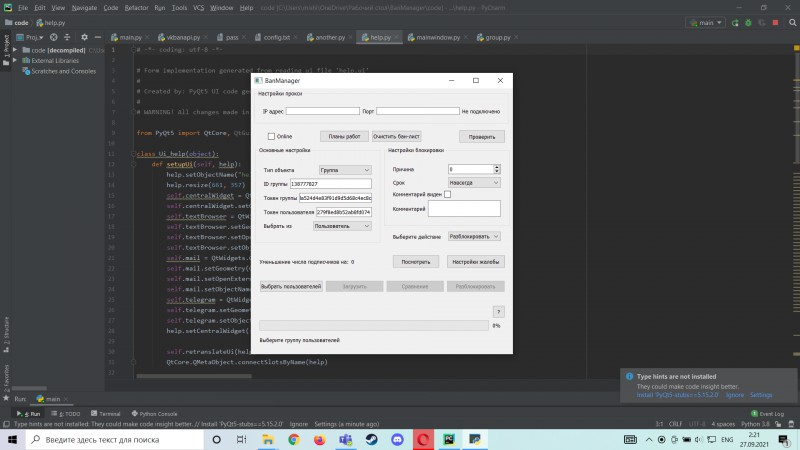Open the 'Тип объекта' dropdown showing Группа

(345, 170)
